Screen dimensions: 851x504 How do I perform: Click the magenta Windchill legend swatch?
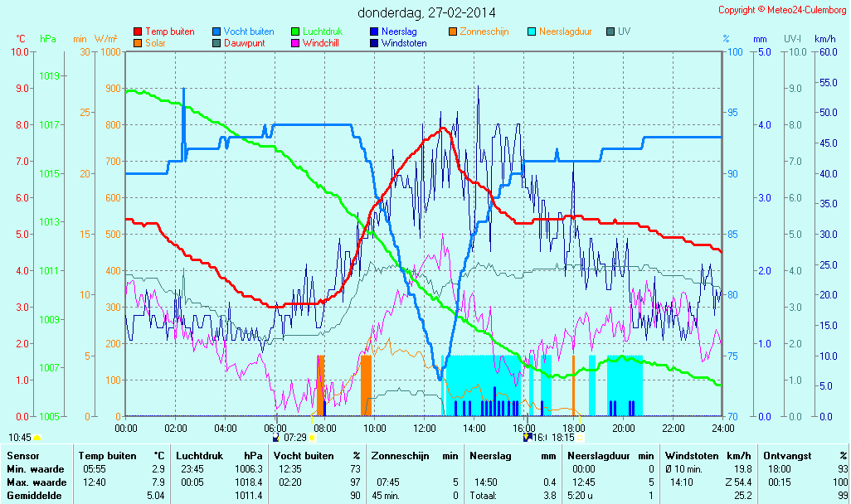294,43
